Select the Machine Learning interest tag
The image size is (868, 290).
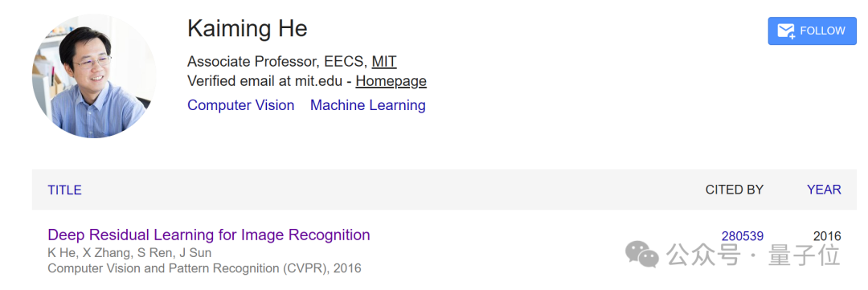(x=367, y=105)
